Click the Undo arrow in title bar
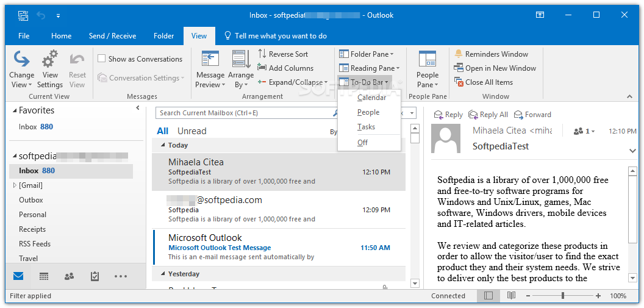This screenshot has height=308, width=644. click(x=41, y=16)
